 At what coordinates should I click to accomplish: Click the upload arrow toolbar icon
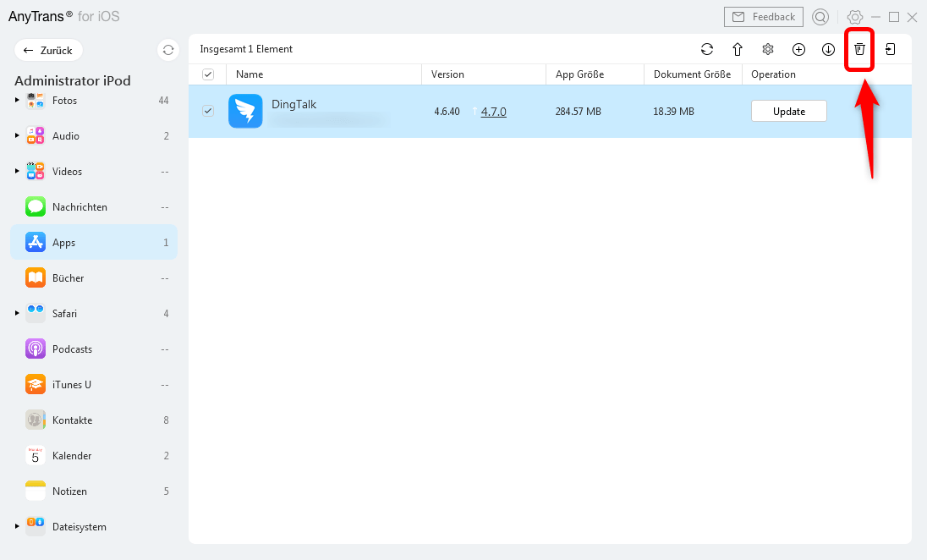click(x=738, y=49)
